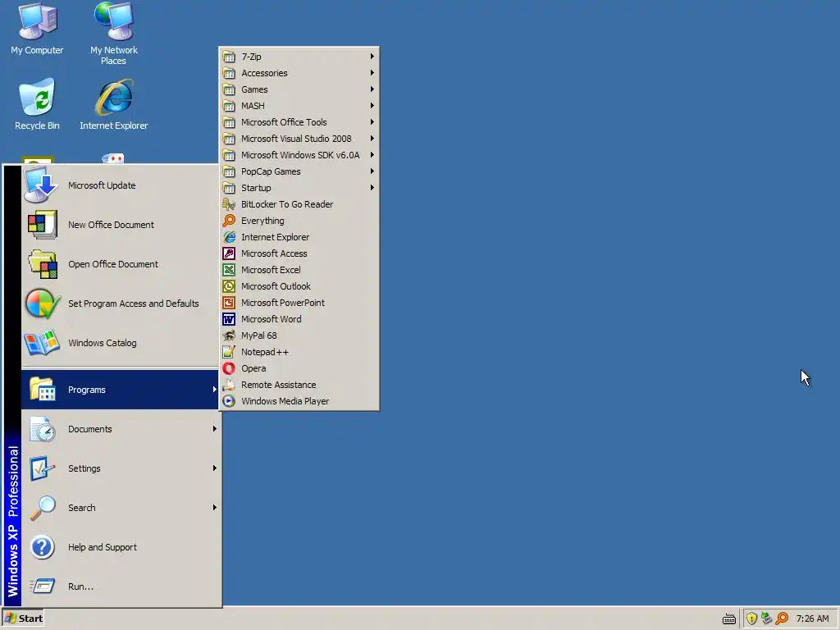The image size is (840, 630).
Task: Click the Microsoft Outlook icon
Action: click(x=229, y=286)
